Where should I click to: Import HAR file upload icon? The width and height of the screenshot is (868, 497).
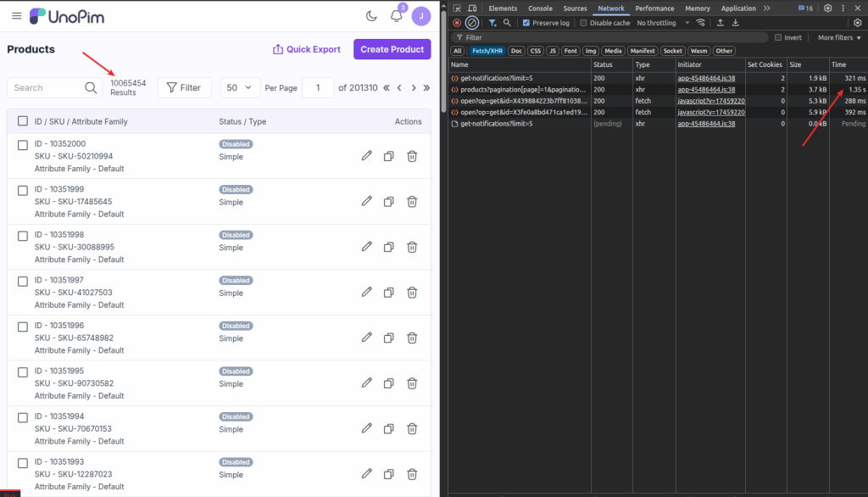click(x=721, y=23)
